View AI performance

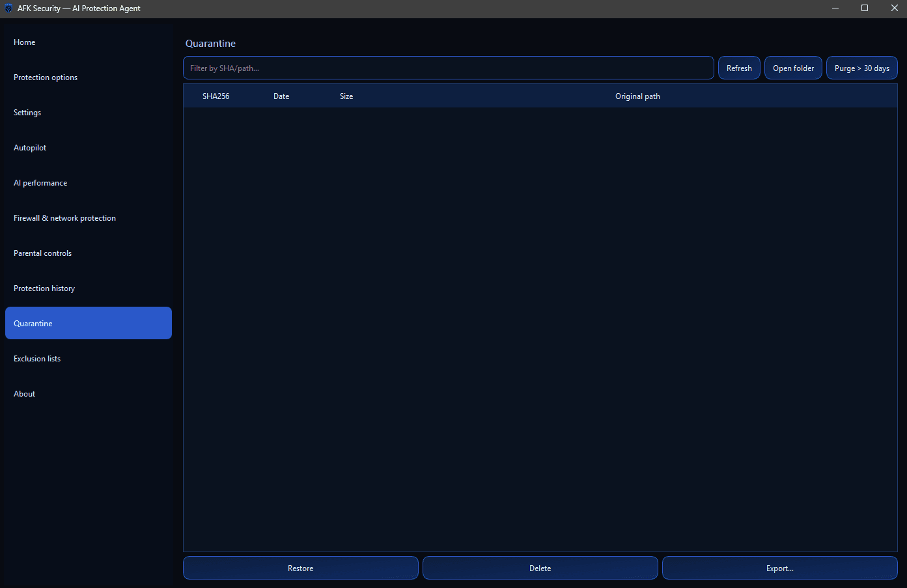40,182
